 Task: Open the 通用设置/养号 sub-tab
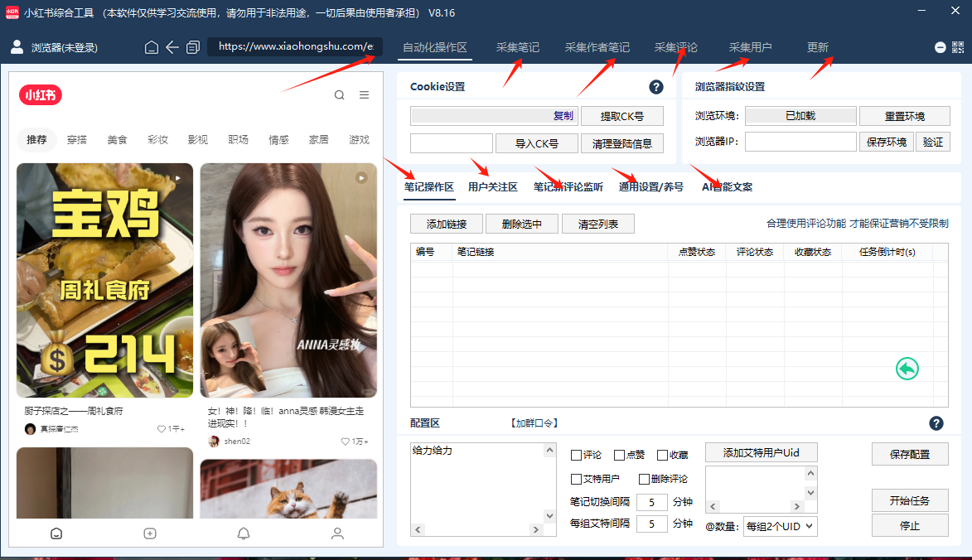click(x=650, y=187)
